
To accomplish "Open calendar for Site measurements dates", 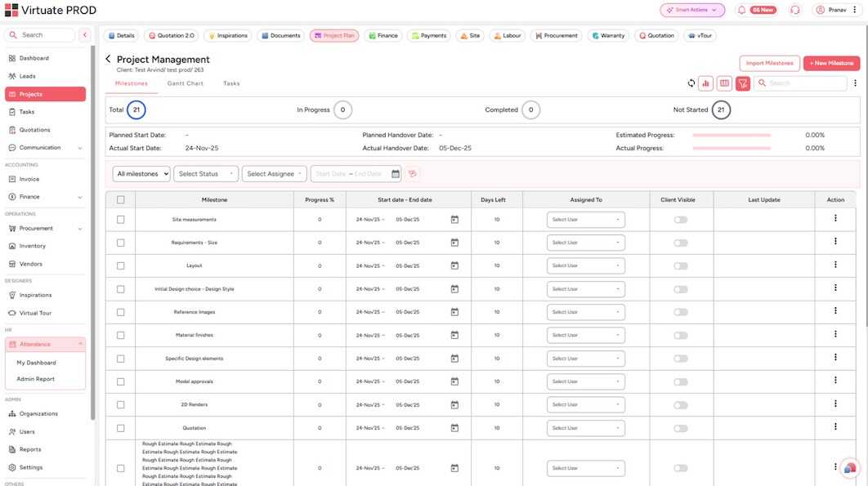I will (454, 220).
